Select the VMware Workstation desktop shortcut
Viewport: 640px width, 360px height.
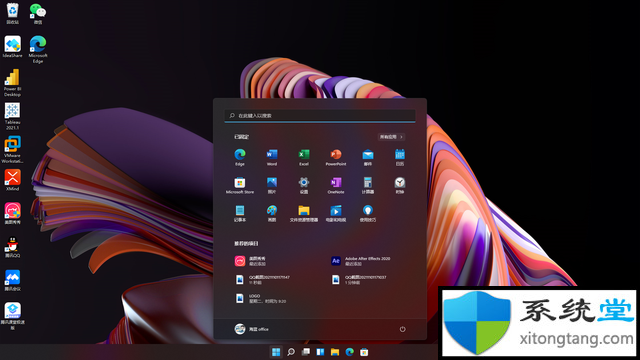(x=12, y=149)
